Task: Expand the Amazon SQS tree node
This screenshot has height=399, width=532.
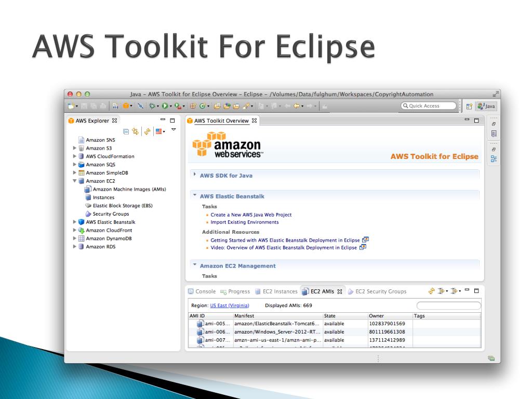Action: (75, 164)
